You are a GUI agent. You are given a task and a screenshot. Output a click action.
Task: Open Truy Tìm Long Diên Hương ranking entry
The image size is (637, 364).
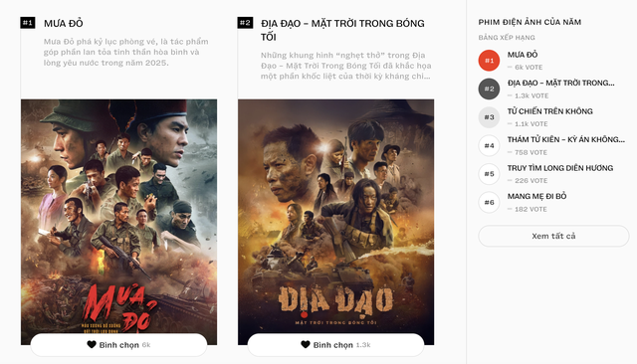pos(559,168)
